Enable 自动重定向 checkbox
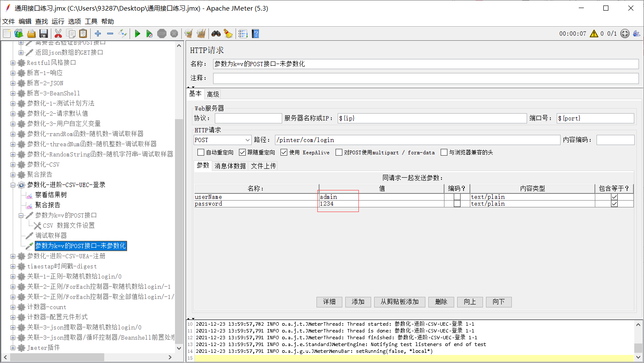Viewport: 644px width, 363px height. (201, 152)
